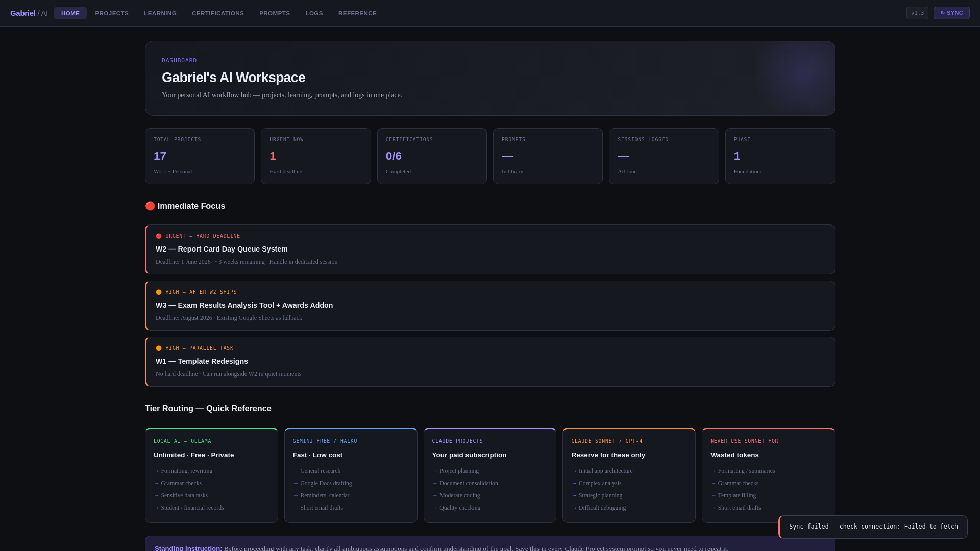Dismiss the Sync failed notification toast
980x551 pixels.
point(873,527)
